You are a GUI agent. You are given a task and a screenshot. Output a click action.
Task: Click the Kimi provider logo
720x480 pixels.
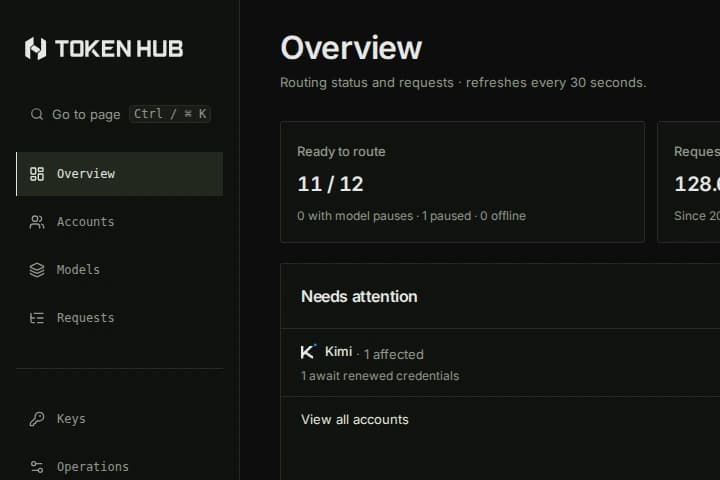308,351
